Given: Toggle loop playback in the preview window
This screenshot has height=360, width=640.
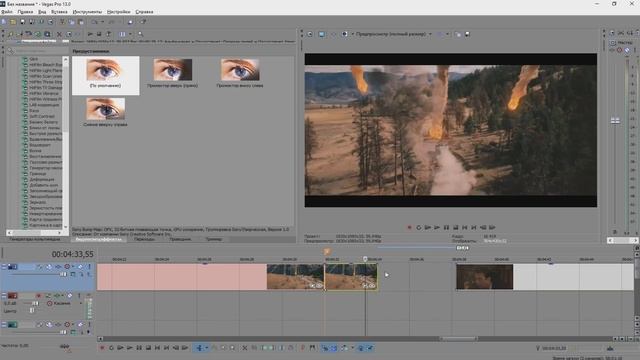Looking at the screenshot, I should (418, 227).
